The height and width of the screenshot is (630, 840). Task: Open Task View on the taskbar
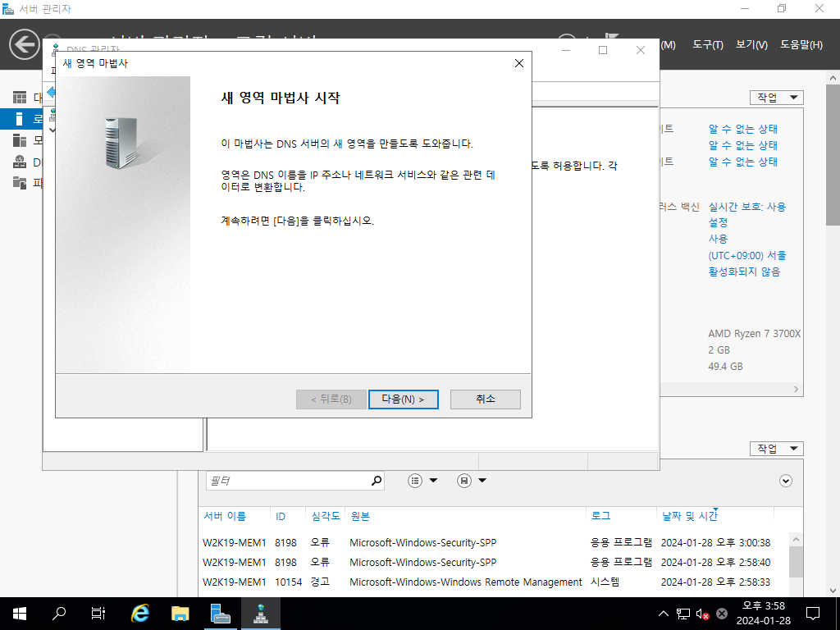(98, 614)
